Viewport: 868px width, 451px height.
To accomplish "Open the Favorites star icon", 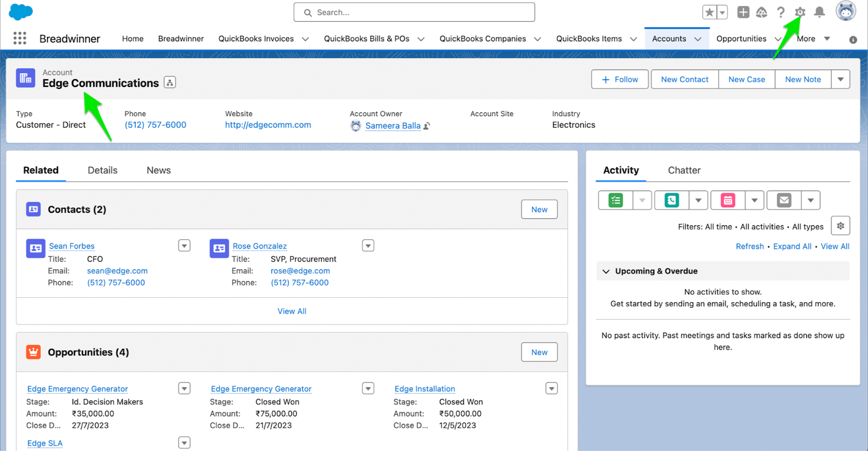I will pyautogui.click(x=709, y=12).
